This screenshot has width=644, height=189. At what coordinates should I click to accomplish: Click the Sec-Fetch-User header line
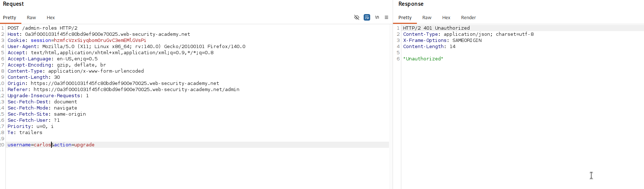[34, 120]
